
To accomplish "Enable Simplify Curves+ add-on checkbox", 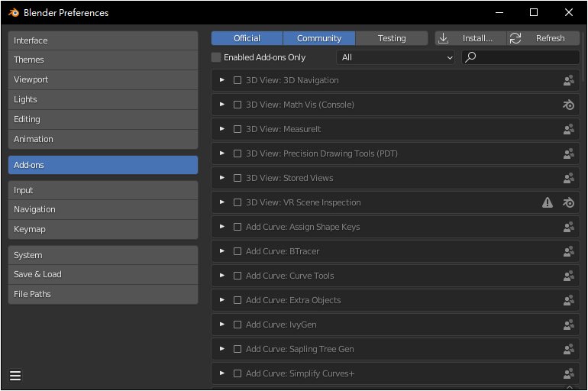I will click(237, 373).
